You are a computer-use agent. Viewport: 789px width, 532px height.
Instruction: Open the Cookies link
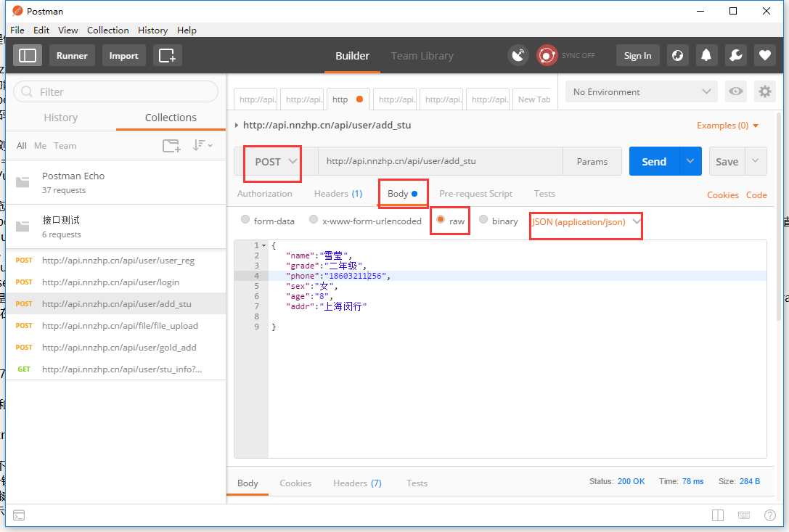(722, 195)
